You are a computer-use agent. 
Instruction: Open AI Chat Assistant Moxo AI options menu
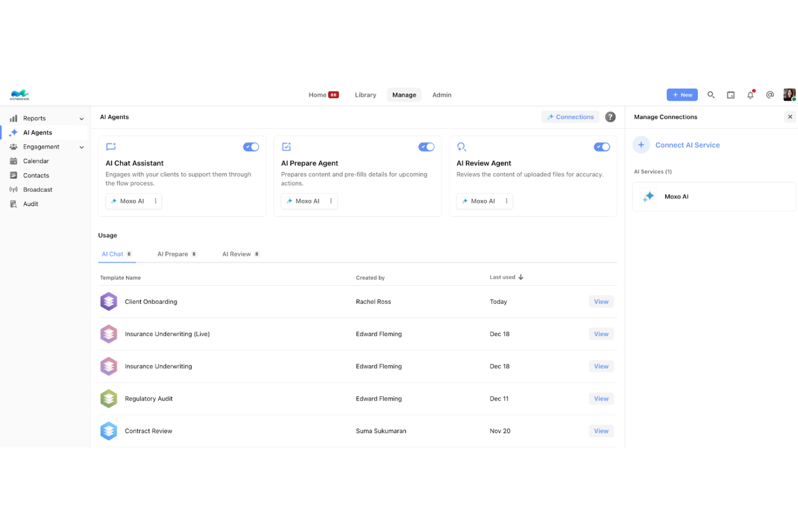pyautogui.click(x=155, y=201)
